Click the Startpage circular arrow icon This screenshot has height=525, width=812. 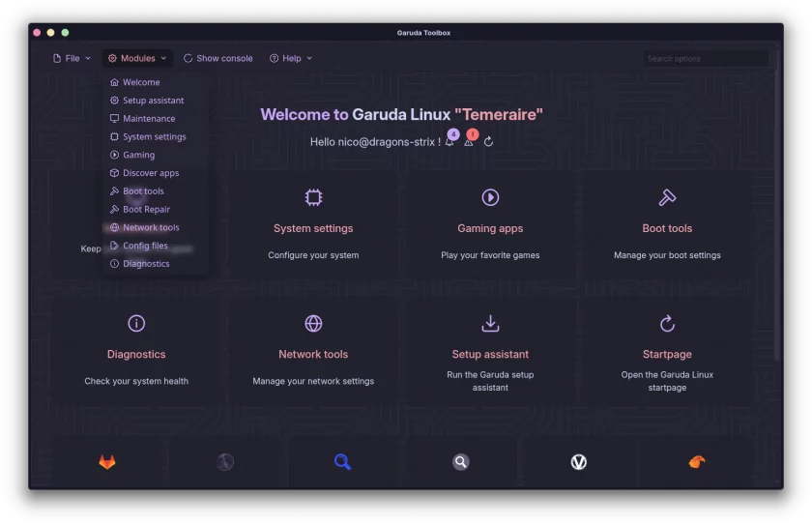pos(667,324)
